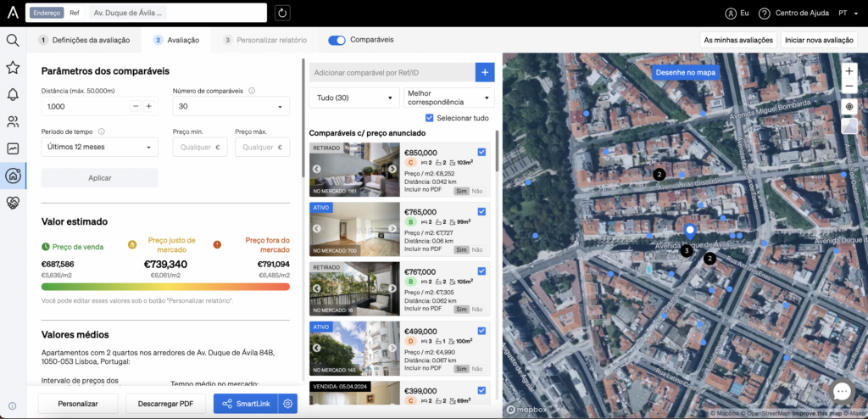Uncheck the €767,000 listing checkbox
Viewport: 868px width, 419px height.
click(481, 271)
